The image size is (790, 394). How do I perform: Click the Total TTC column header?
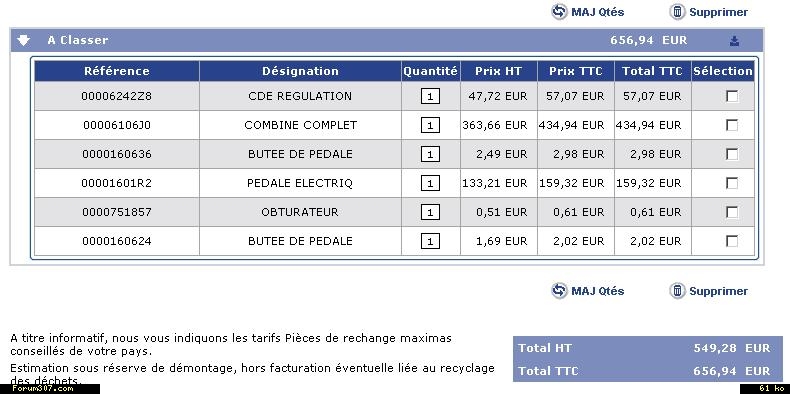(x=652, y=71)
